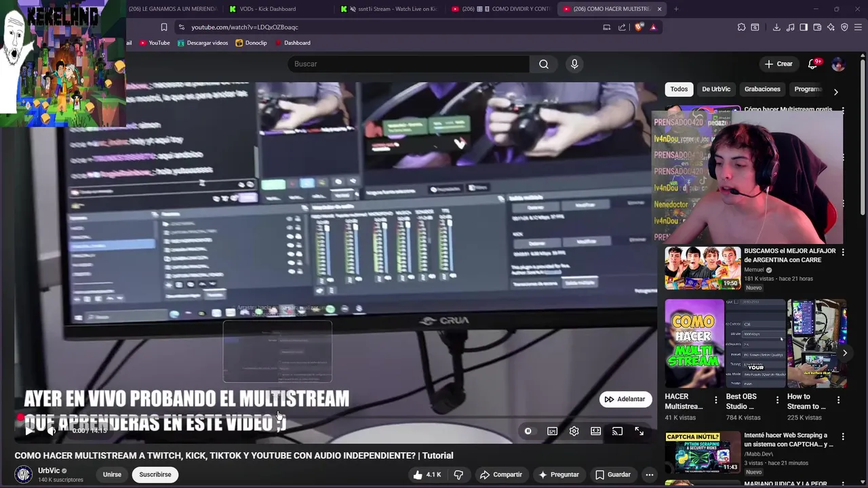The height and width of the screenshot is (488, 868).
Task: Open options for the BUSCAMOS el MEJOR ALFAJOR video
Action: click(843, 252)
